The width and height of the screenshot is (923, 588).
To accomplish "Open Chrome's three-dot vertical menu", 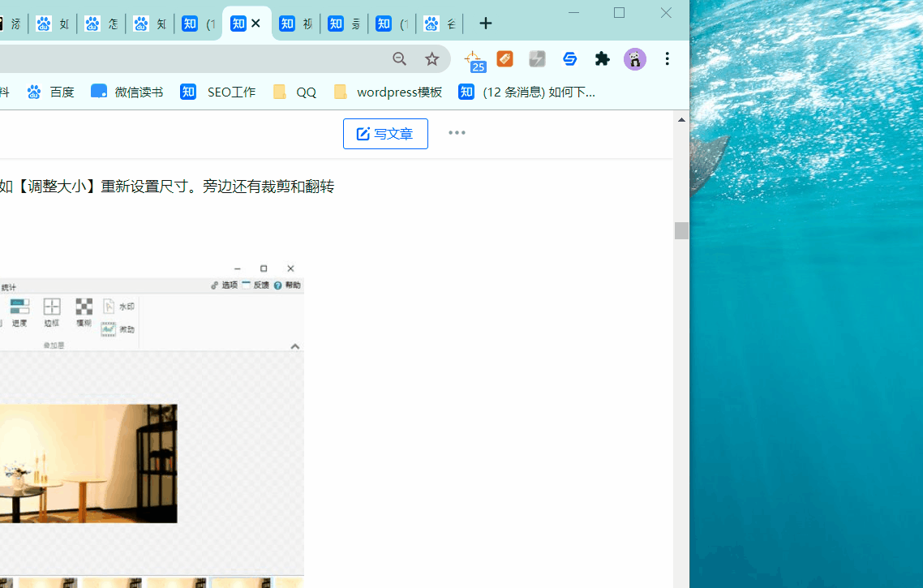I will click(667, 59).
